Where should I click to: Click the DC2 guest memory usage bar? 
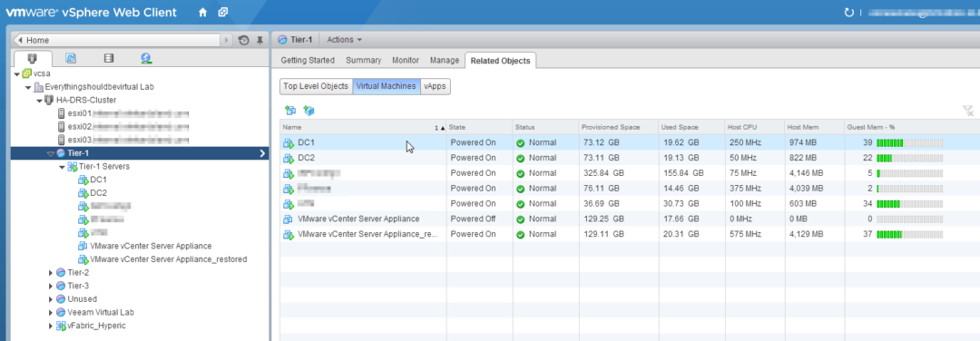click(x=909, y=158)
